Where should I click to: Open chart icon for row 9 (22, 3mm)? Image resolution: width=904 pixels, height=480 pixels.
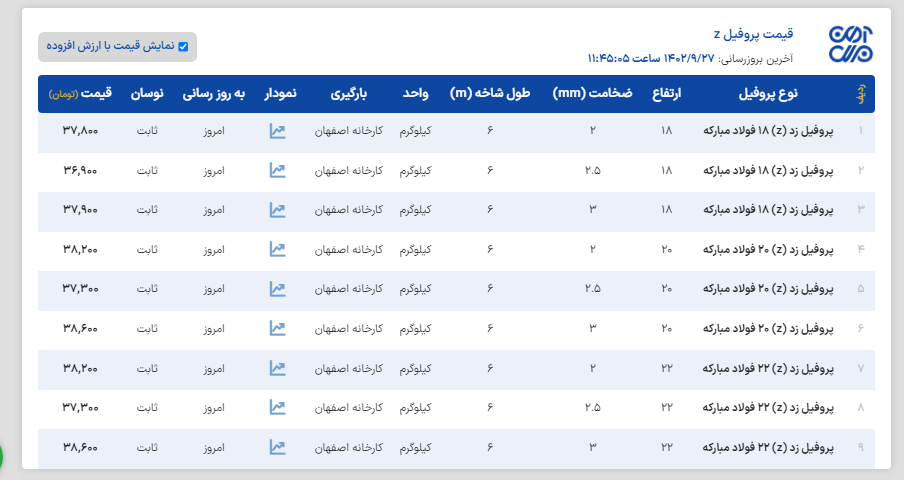(x=278, y=447)
